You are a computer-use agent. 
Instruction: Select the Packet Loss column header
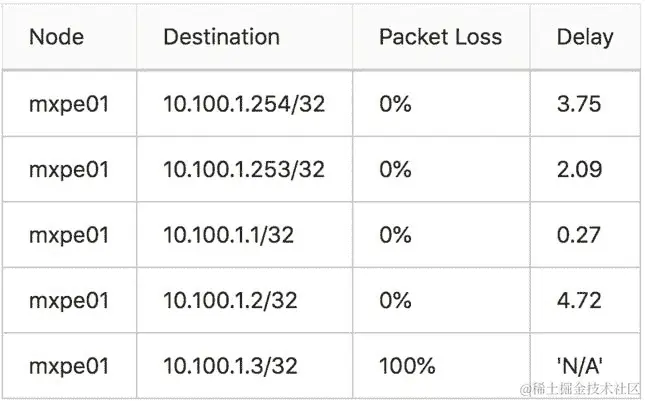440,38
